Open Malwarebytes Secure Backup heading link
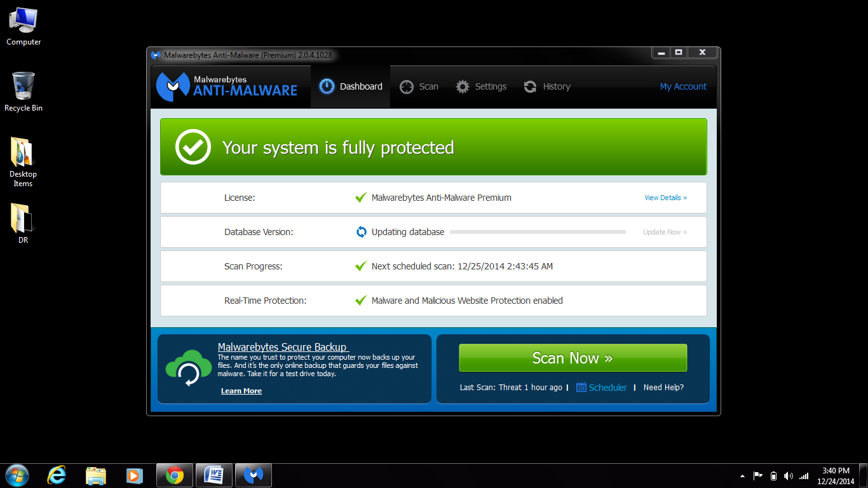Image resolution: width=868 pixels, height=488 pixels. (283, 347)
